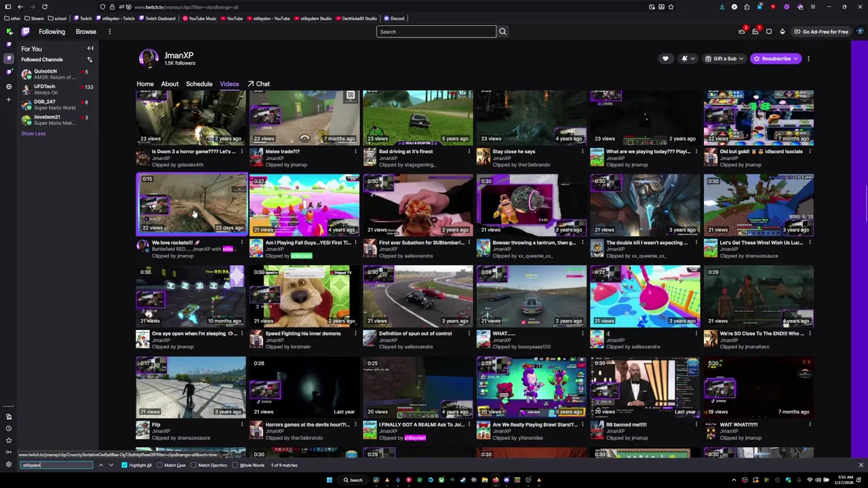Expand Show Less in sidebar

tap(33, 134)
